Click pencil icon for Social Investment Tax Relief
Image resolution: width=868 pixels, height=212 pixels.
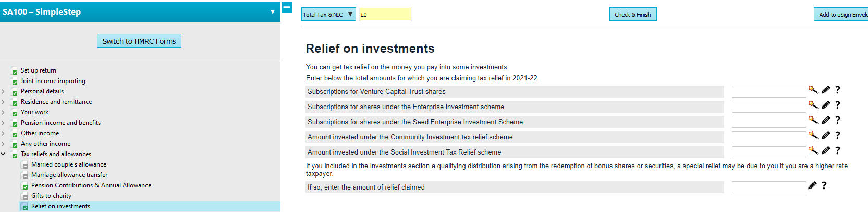pyautogui.click(x=826, y=150)
